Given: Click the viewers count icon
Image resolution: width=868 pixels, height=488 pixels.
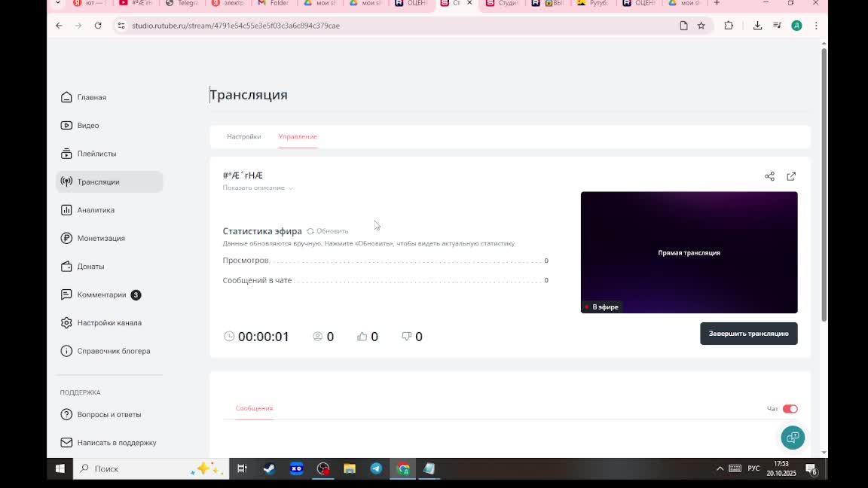Looking at the screenshot, I should tap(318, 337).
